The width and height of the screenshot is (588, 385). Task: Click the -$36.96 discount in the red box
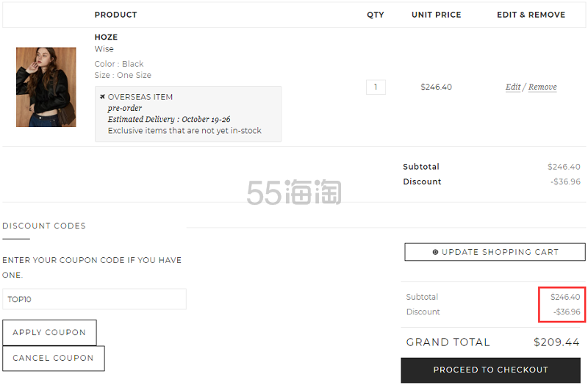(x=566, y=312)
